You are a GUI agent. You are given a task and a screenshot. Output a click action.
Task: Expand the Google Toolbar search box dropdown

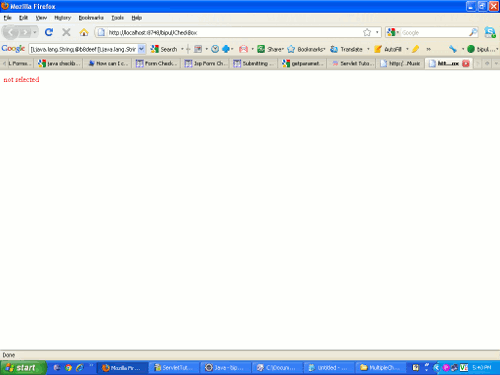pos(141,49)
